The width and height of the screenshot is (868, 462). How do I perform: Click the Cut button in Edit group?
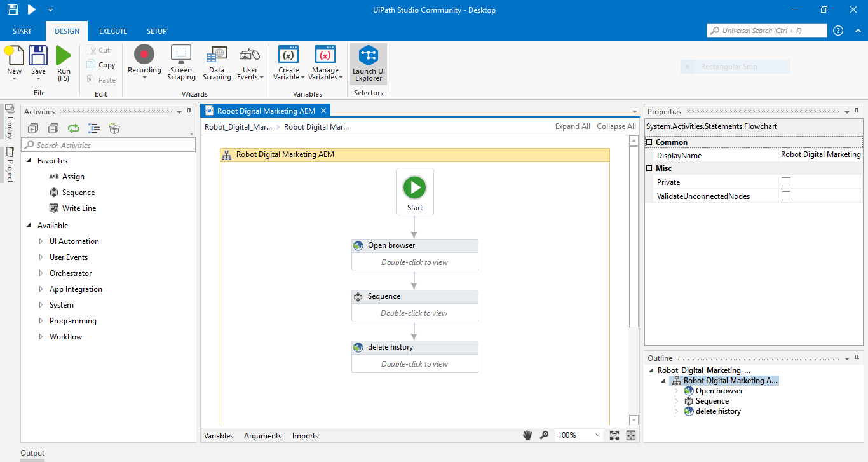coord(99,50)
